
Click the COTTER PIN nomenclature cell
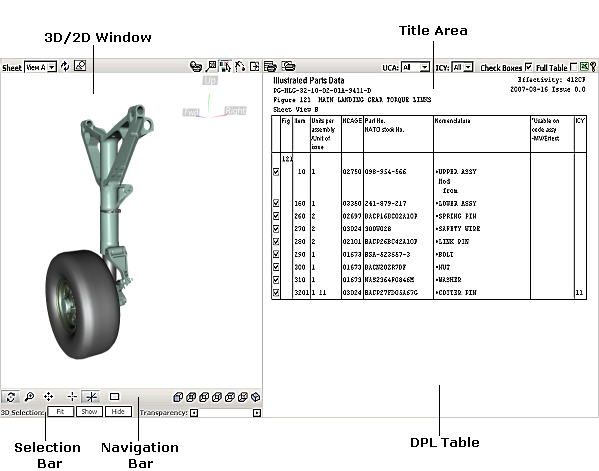click(x=456, y=293)
